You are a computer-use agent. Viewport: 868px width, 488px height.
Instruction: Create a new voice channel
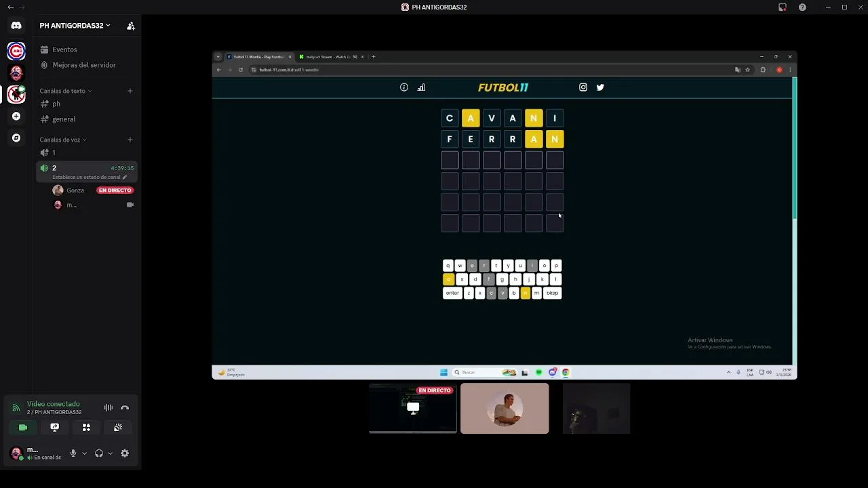click(x=130, y=140)
